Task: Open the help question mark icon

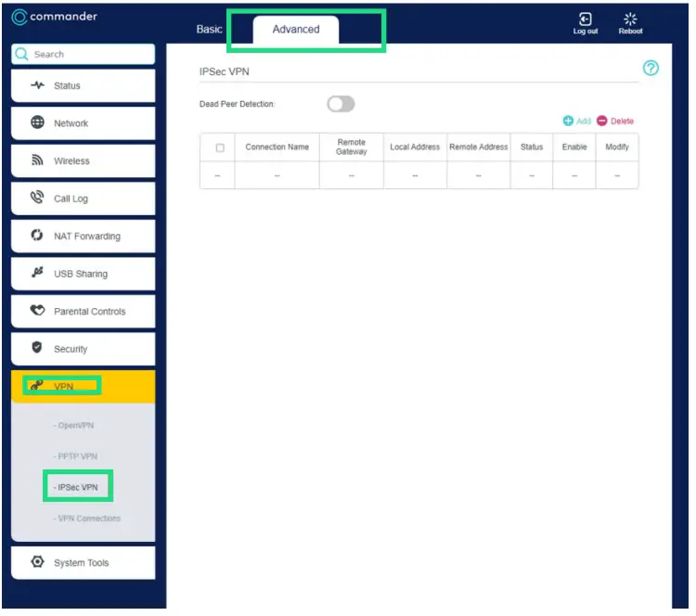Action: click(x=651, y=69)
